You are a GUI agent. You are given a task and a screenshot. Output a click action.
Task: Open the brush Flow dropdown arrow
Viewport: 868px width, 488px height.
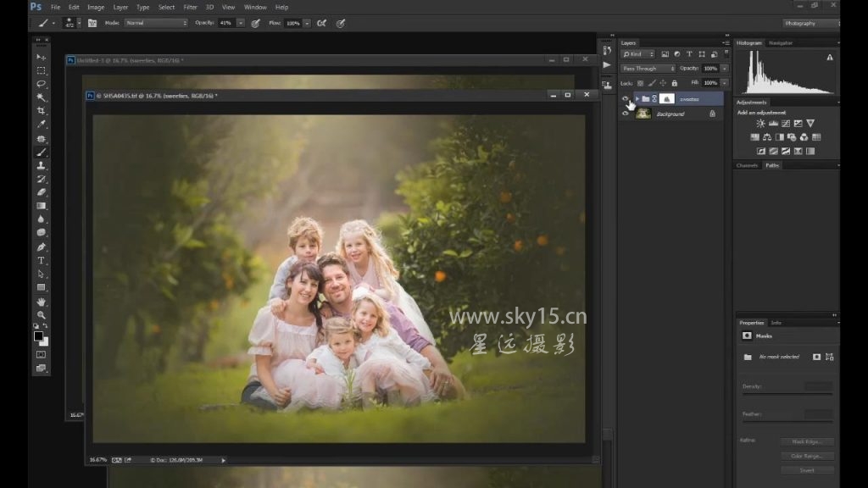coord(307,23)
